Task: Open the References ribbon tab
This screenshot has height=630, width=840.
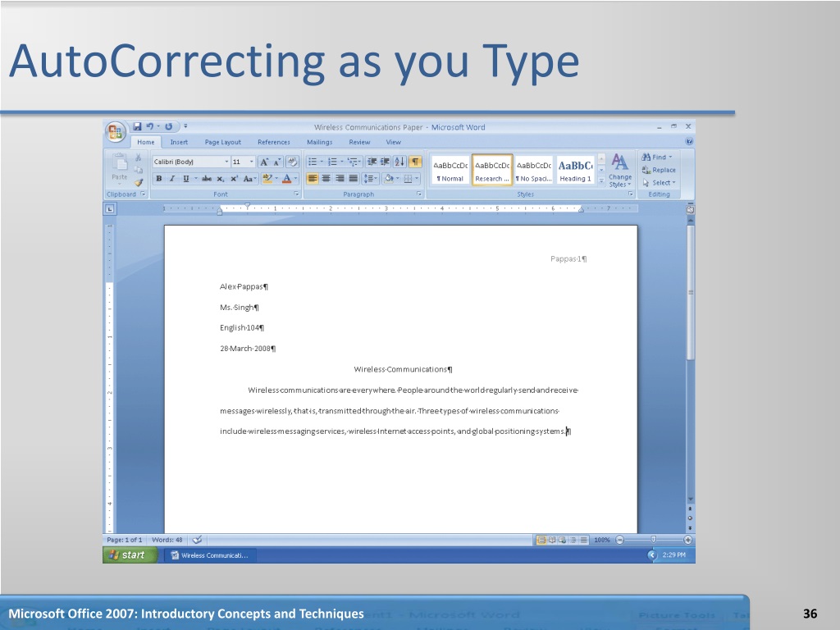Action: pyautogui.click(x=274, y=142)
